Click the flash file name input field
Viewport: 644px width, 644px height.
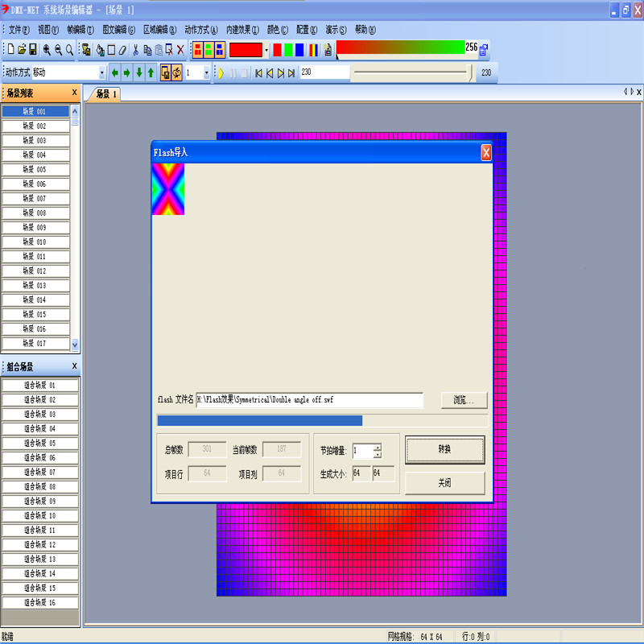click(x=309, y=400)
